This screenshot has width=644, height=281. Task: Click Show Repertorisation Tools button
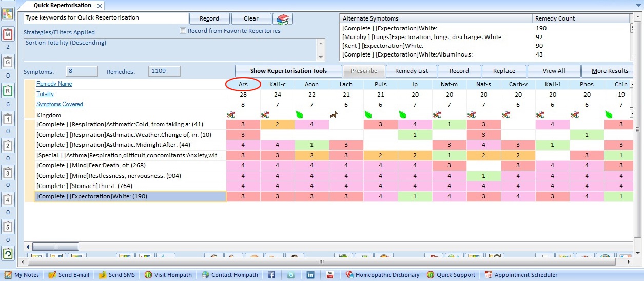[288, 71]
